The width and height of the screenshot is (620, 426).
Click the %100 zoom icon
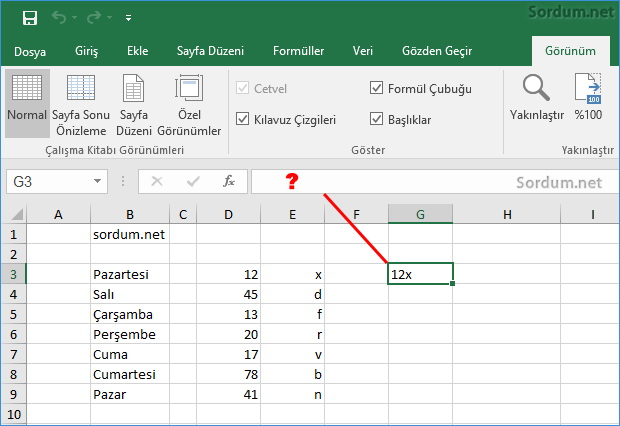point(588,88)
